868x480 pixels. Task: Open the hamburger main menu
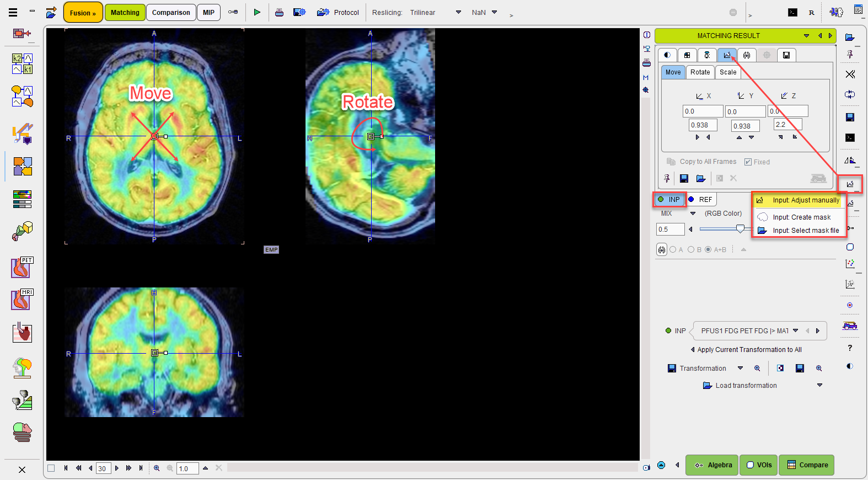(x=13, y=12)
